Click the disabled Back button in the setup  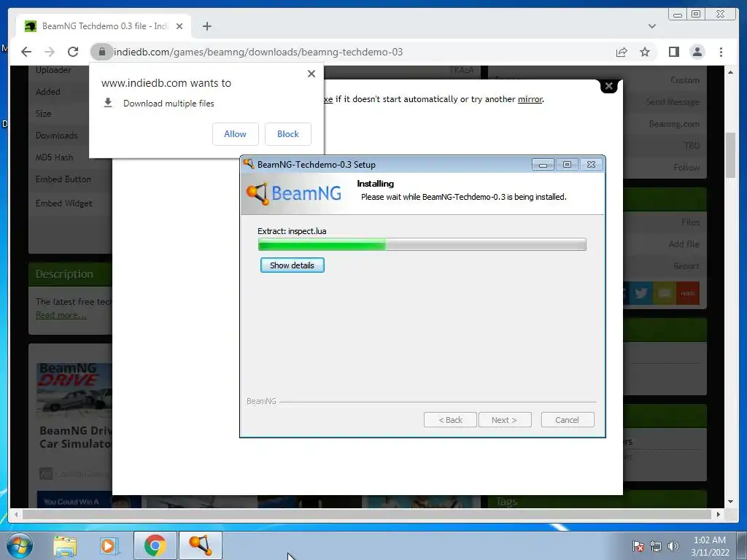point(450,420)
